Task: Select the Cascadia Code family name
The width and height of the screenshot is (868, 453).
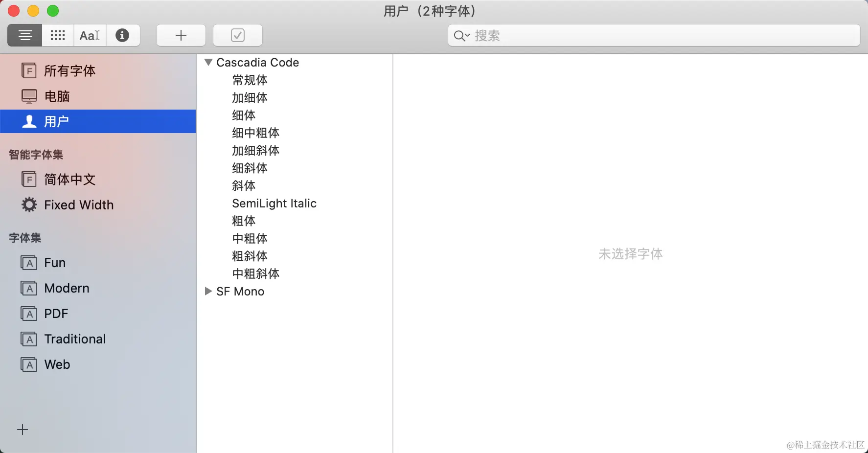Action: click(257, 62)
